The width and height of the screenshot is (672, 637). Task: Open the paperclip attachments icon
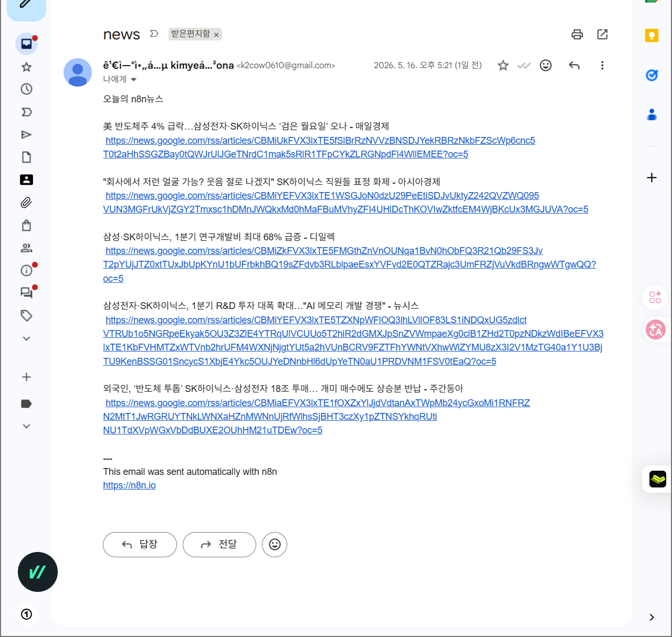(x=27, y=203)
